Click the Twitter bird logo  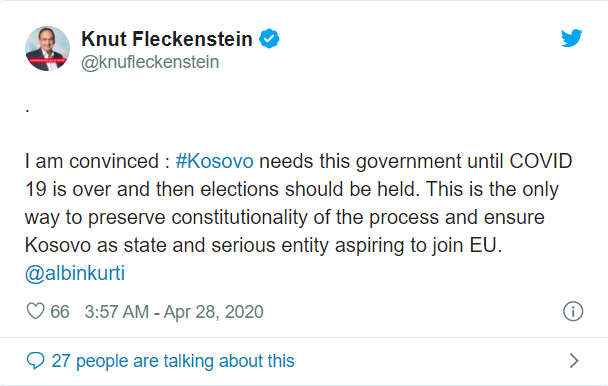[572, 38]
